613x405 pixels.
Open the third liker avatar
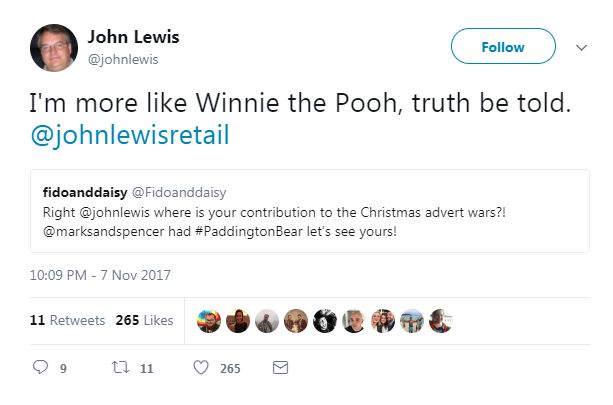click(267, 321)
